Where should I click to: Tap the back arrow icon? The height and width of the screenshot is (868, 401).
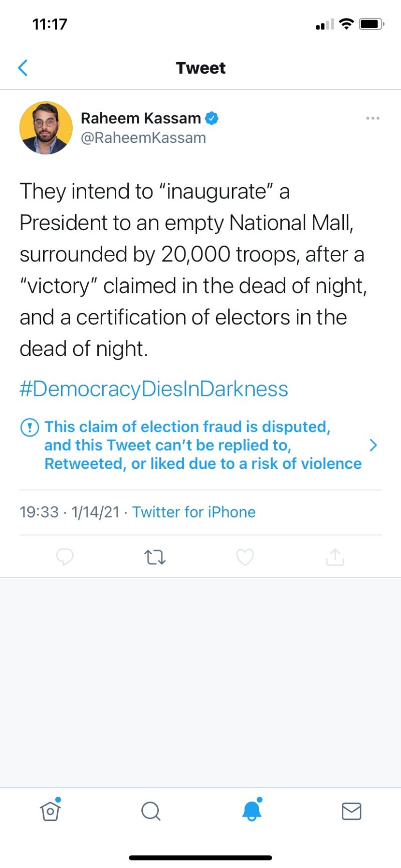23,68
